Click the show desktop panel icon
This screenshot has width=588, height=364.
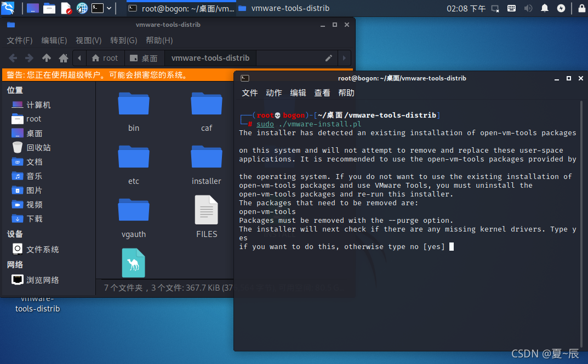click(x=33, y=8)
